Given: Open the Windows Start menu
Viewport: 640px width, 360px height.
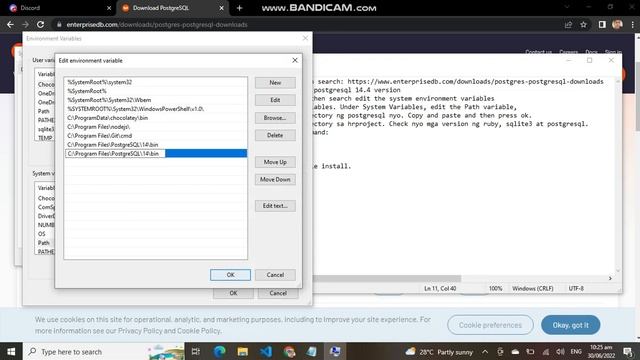Looking at the screenshot, I should tap(11, 351).
